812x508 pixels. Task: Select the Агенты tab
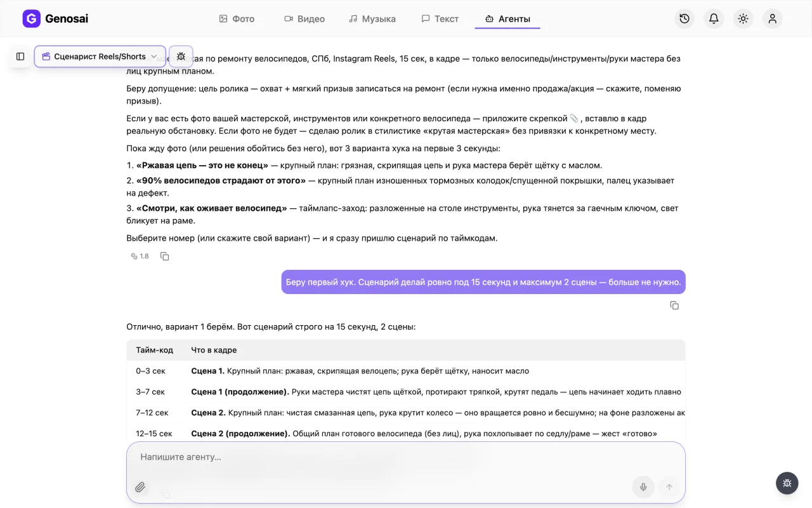507,19
